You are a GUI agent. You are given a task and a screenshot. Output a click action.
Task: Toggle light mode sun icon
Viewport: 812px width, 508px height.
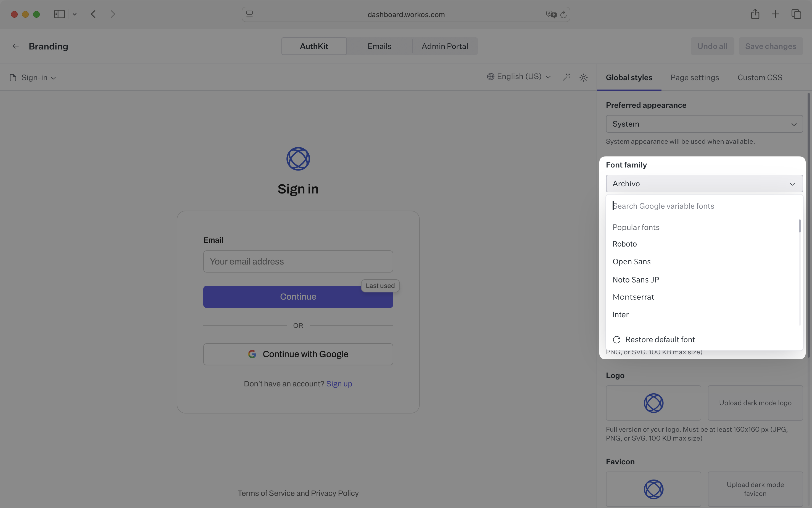[583, 78]
